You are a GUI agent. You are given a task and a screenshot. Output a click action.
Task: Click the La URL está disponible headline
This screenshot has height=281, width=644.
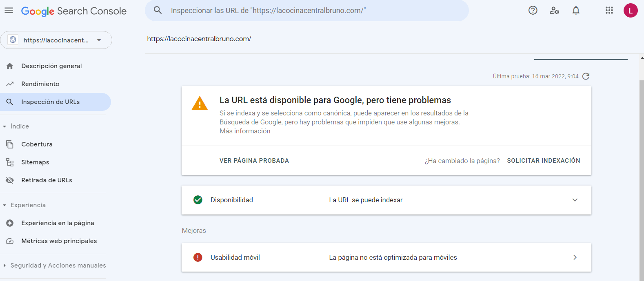335,100
